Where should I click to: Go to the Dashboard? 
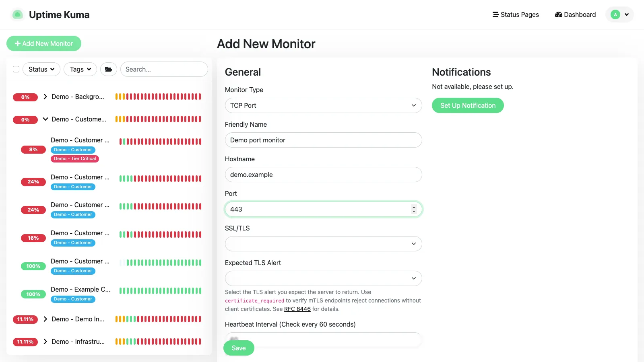click(575, 14)
